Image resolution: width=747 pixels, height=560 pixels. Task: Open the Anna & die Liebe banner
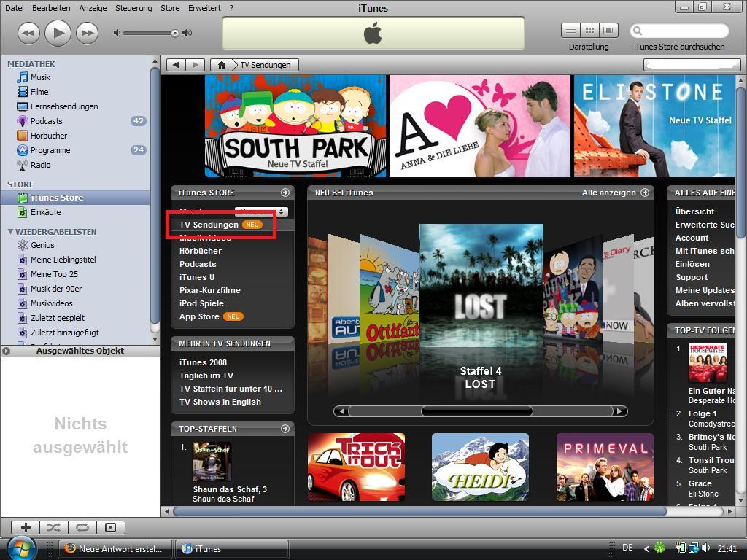[480, 125]
